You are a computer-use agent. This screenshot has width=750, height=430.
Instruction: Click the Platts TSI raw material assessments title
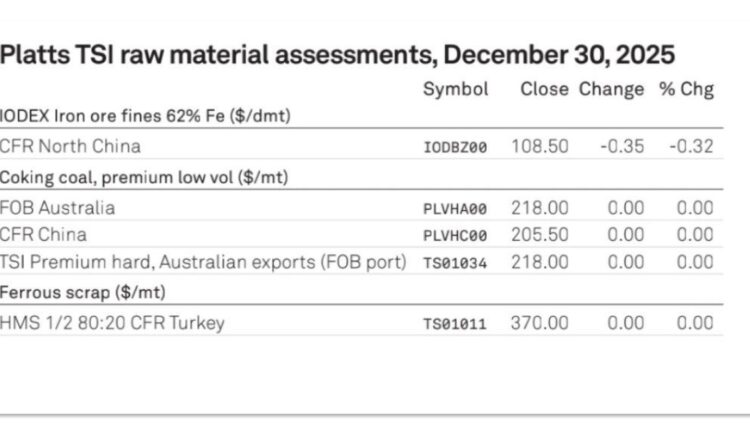point(337,54)
